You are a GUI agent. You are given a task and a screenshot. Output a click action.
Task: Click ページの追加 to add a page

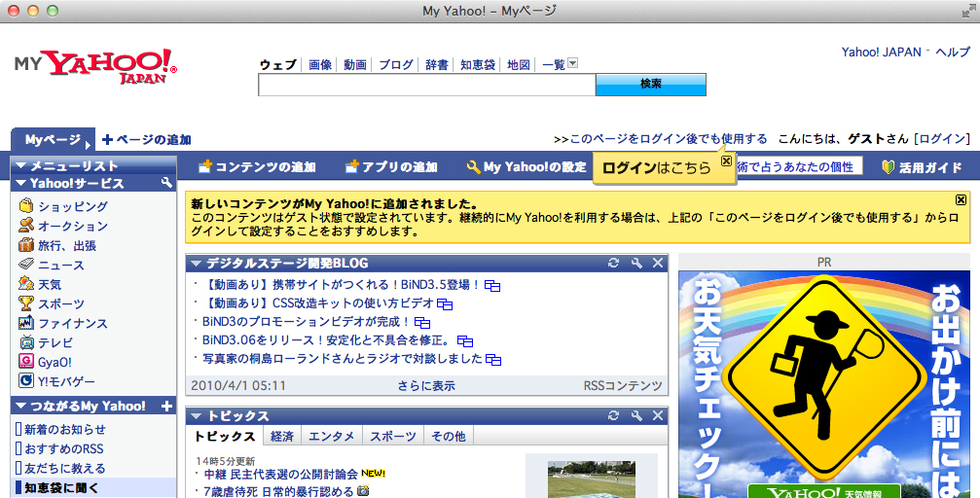coord(147,139)
